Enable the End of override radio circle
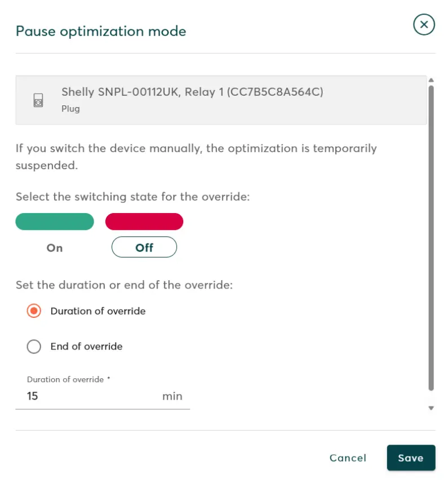 (x=34, y=347)
